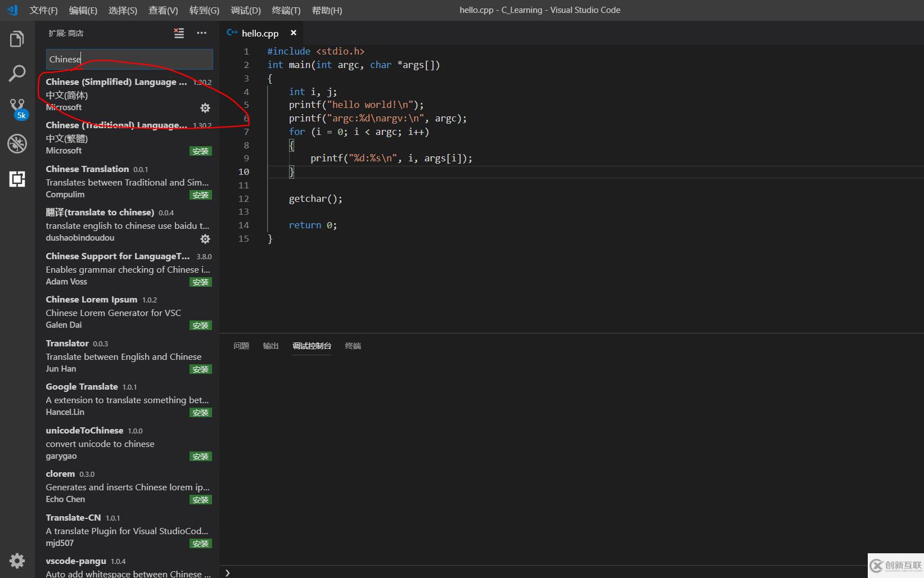This screenshot has height=578, width=924.
Task: Focus the extension search box containing Chinese
Action: click(x=129, y=59)
